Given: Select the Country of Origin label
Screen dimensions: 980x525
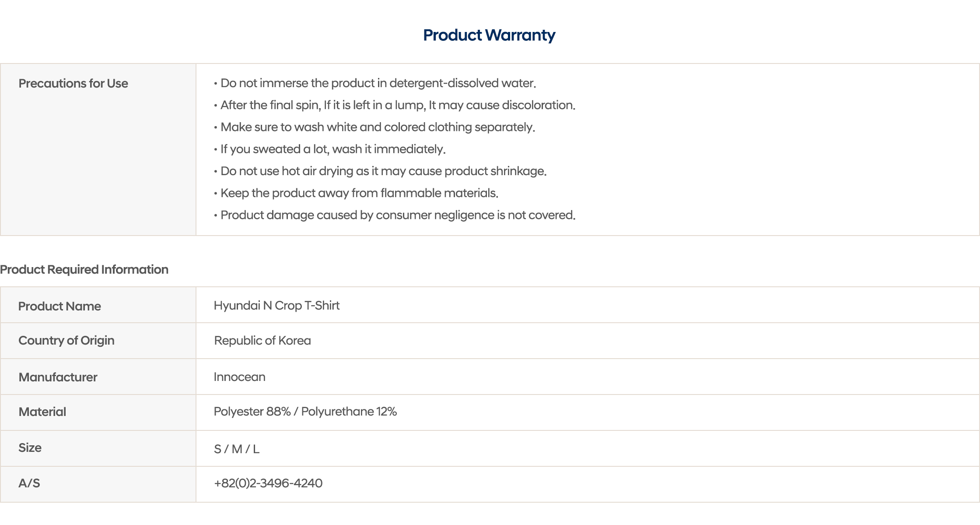Looking at the screenshot, I should [66, 340].
